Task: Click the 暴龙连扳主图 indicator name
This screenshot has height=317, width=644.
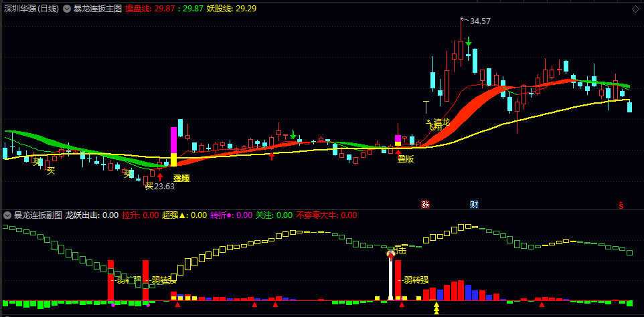Action: tap(98, 9)
